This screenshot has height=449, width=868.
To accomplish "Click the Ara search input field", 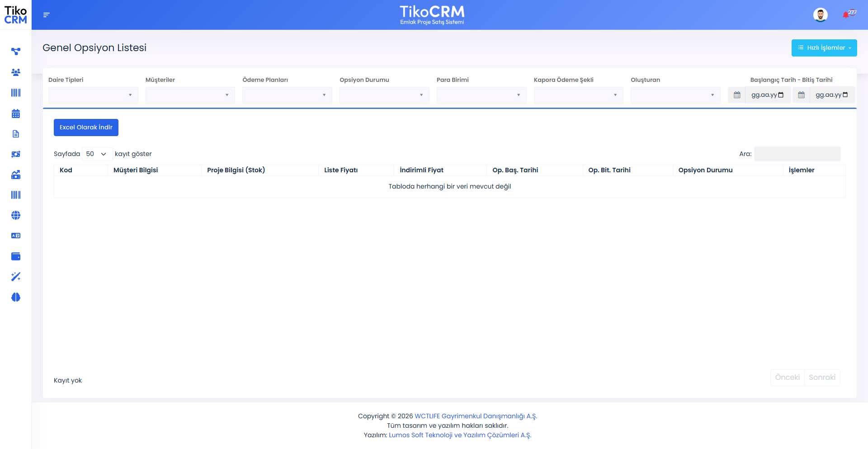I will [x=797, y=154].
